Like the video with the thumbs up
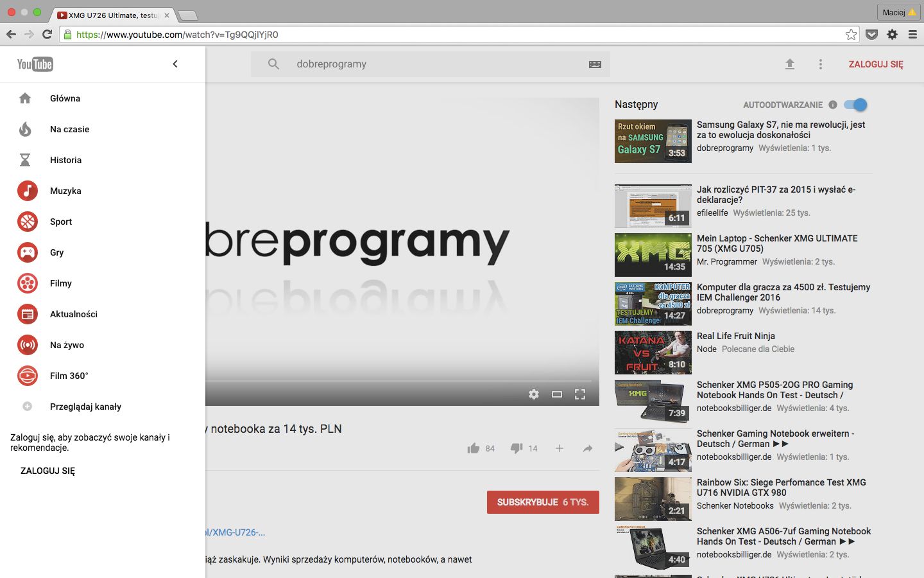 point(474,448)
